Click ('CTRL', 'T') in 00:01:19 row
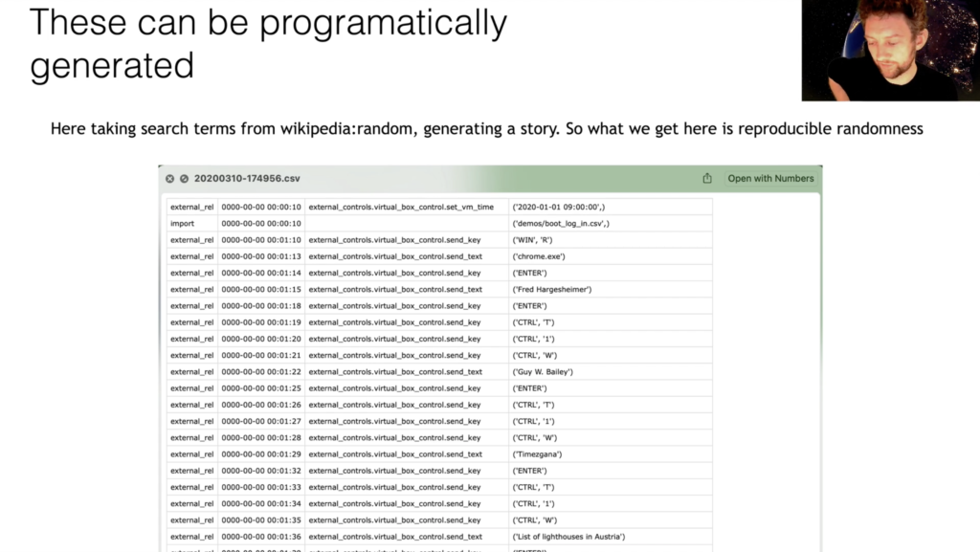The width and height of the screenshot is (980, 552). 533,322
